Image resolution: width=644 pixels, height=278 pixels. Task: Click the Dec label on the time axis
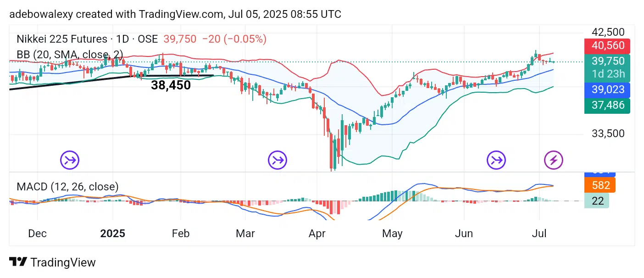[x=37, y=234]
